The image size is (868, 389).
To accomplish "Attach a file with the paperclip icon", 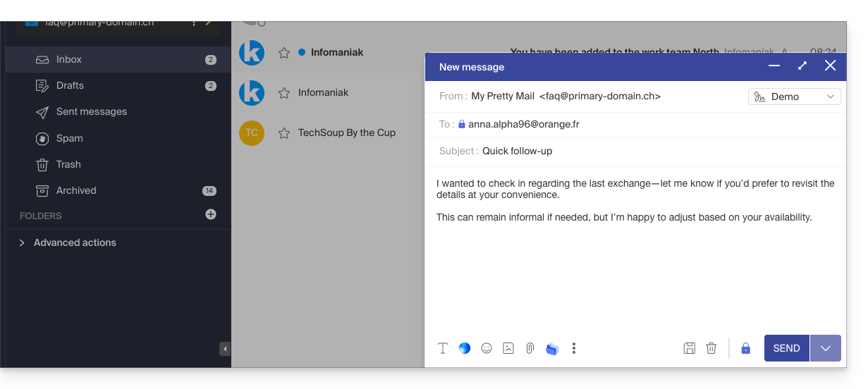I will pyautogui.click(x=530, y=348).
